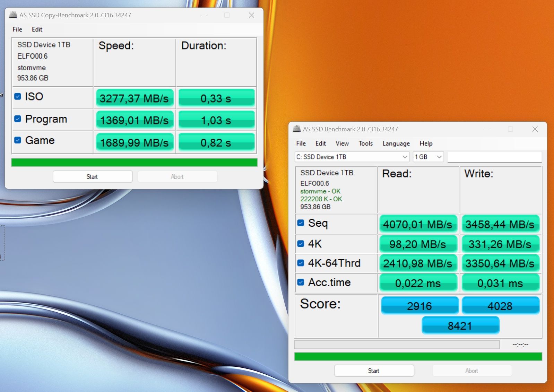Viewport: 554px width, 392px height.
Task: Click the read score 2916
Action: (x=419, y=306)
